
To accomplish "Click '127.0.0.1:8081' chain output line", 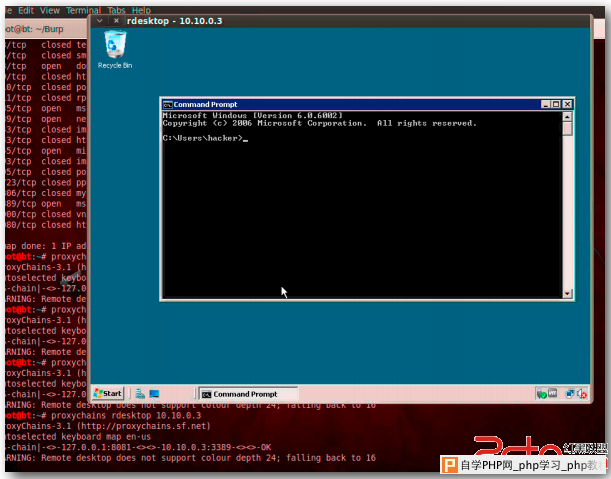I will 138,447.
